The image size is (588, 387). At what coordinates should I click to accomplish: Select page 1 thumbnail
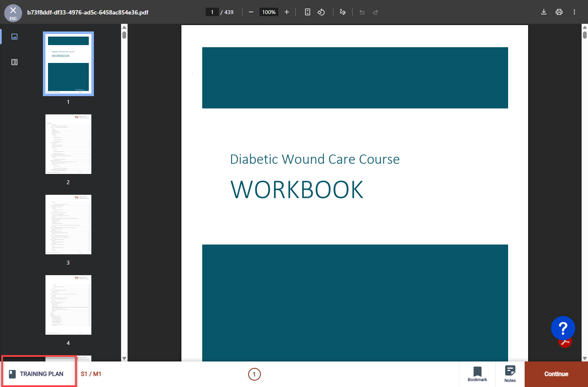pos(68,64)
